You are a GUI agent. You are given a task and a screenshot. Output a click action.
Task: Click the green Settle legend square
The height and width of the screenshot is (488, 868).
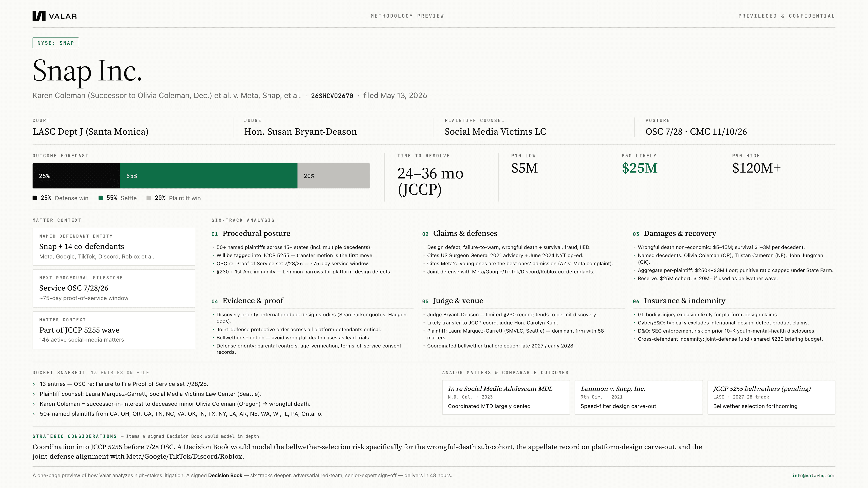[101, 198]
